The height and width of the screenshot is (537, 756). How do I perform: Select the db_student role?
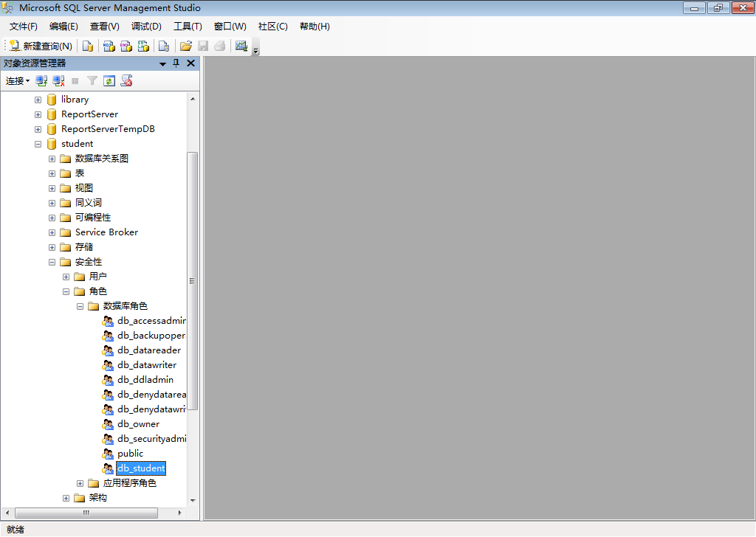click(x=141, y=468)
